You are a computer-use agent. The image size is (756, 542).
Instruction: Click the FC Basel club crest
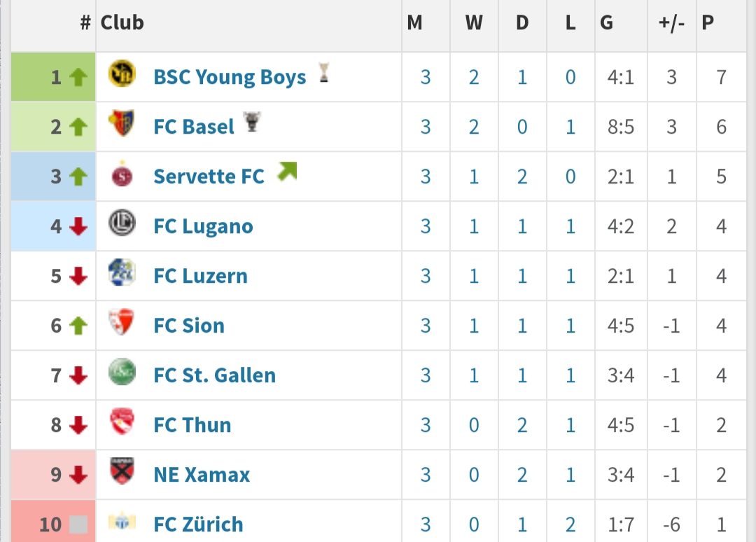point(123,125)
